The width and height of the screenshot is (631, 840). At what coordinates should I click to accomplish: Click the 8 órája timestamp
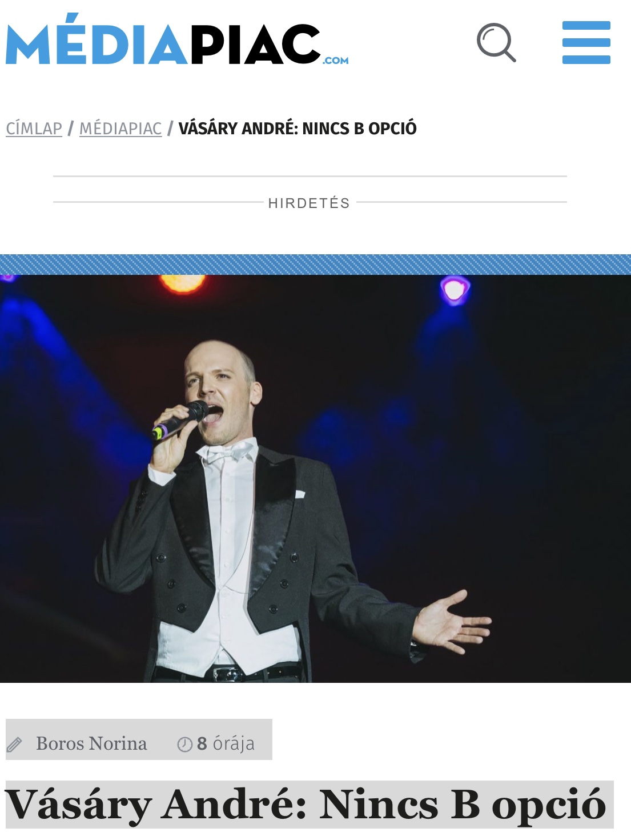[x=226, y=743]
